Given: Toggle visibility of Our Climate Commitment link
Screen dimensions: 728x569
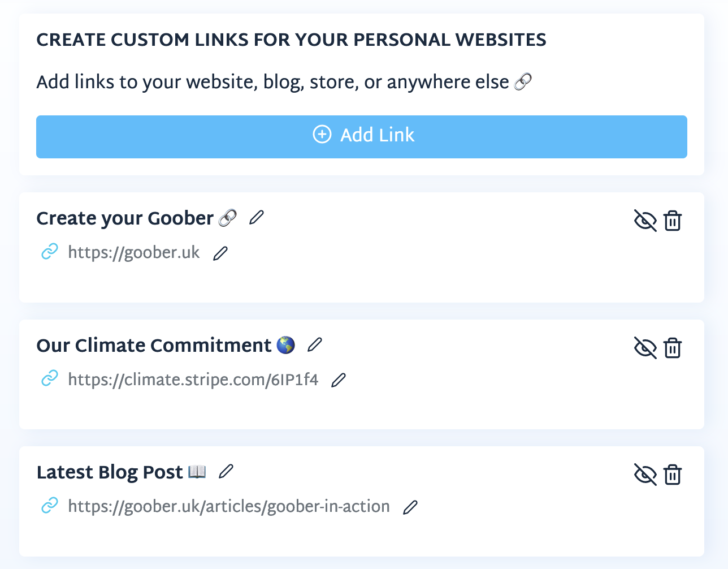Looking at the screenshot, I should click(645, 348).
